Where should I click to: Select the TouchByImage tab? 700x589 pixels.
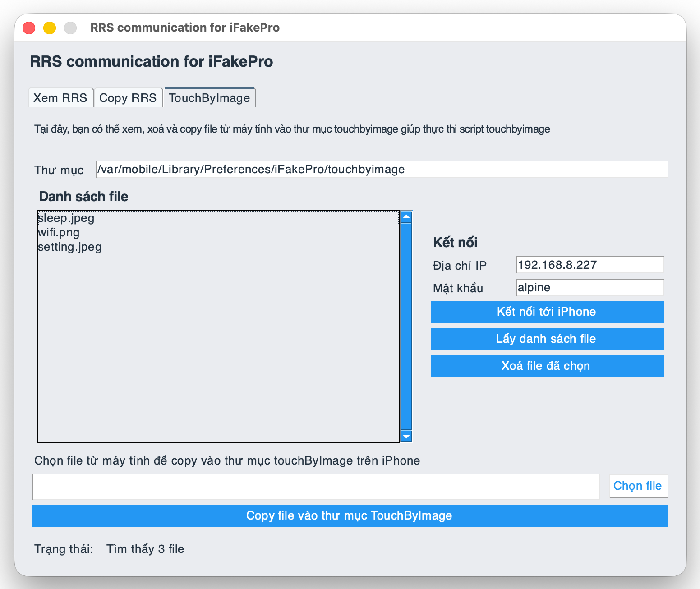[210, 98]
